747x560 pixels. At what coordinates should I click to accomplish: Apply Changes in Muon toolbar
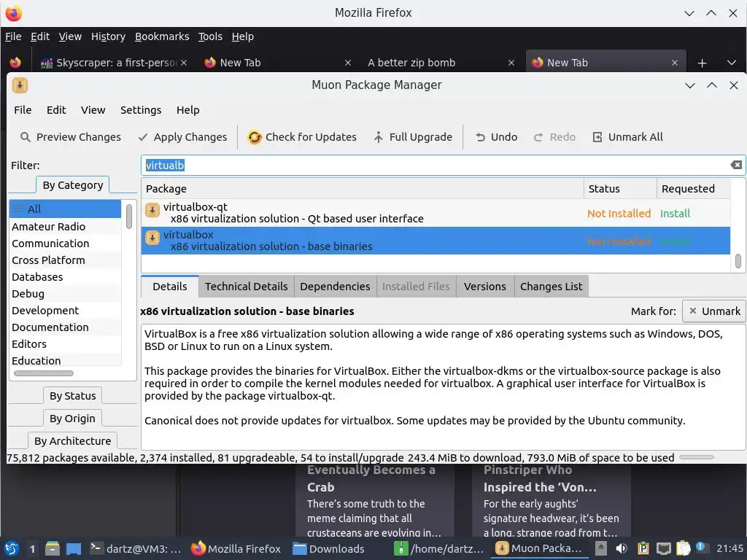[182, 137]
